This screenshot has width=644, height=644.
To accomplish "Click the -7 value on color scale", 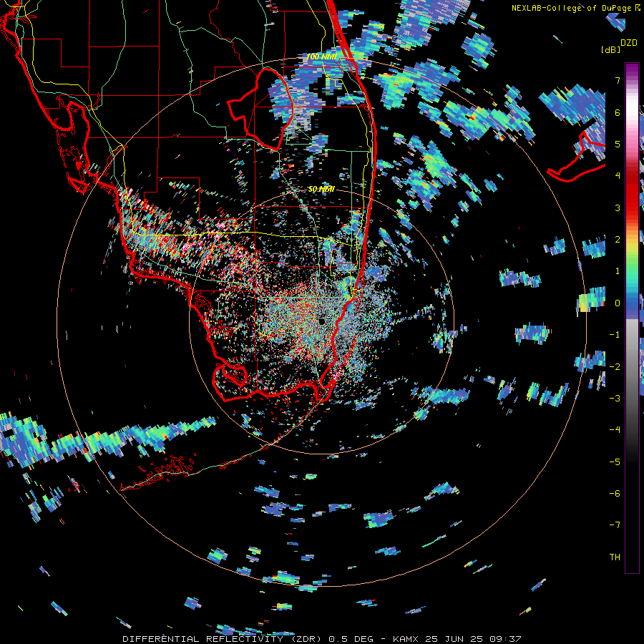I will click(x=615, y=525).
